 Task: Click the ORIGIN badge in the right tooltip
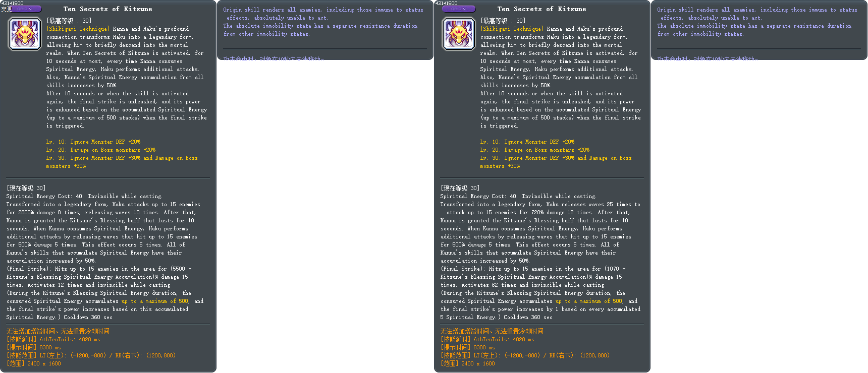459,9
